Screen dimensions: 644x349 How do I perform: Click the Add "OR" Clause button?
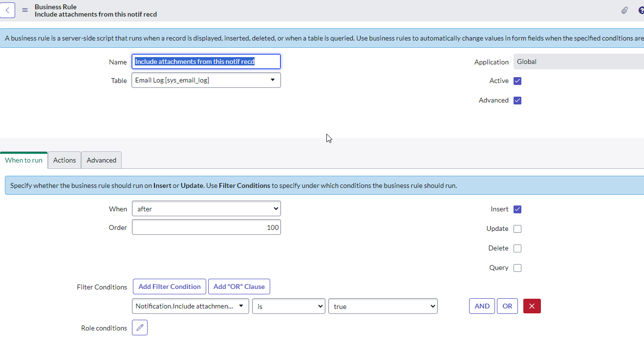pyautogui.click(x=239, y=287)
